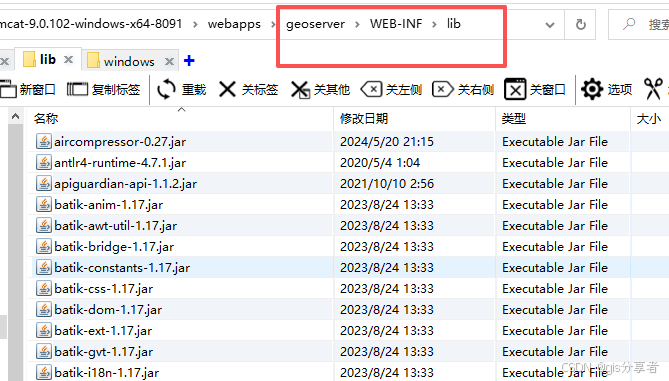Go to geoserver in breadcrumb path
This screenshot has width=669, height=381.
pyautogui.click(x=315, y=24)
